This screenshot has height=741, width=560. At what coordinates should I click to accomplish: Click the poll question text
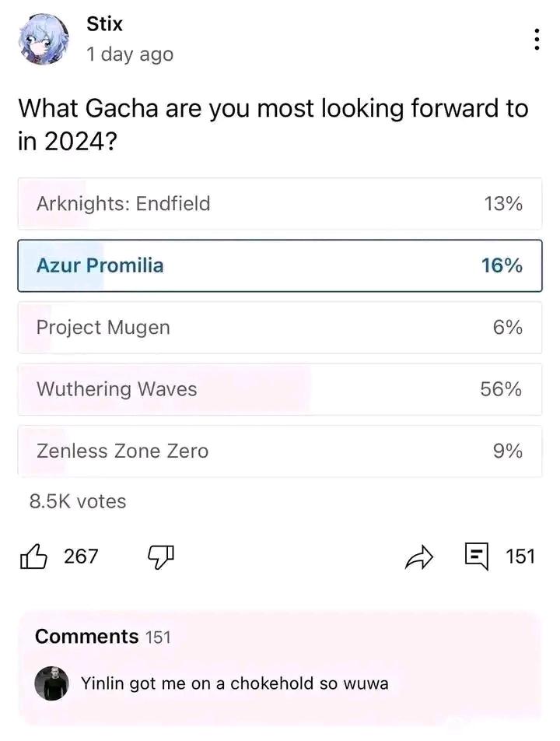272,125
